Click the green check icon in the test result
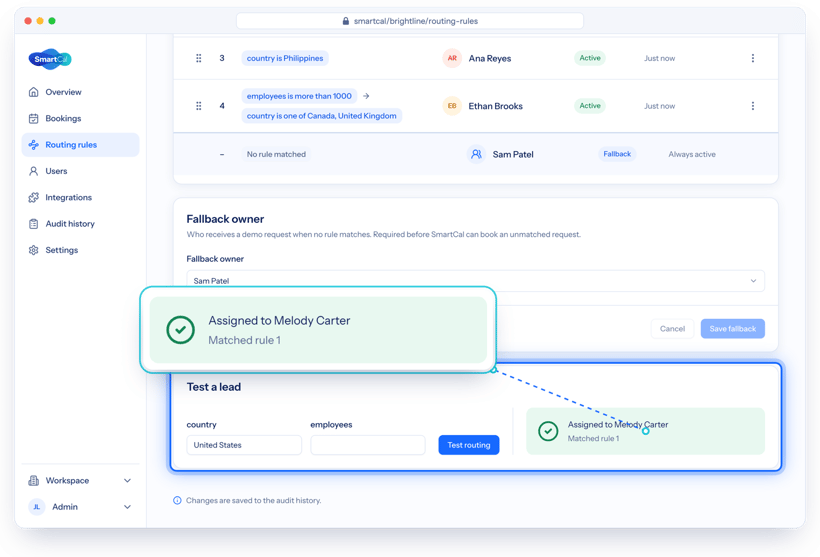The image size is (820, 557). click(x=548, y=431)
